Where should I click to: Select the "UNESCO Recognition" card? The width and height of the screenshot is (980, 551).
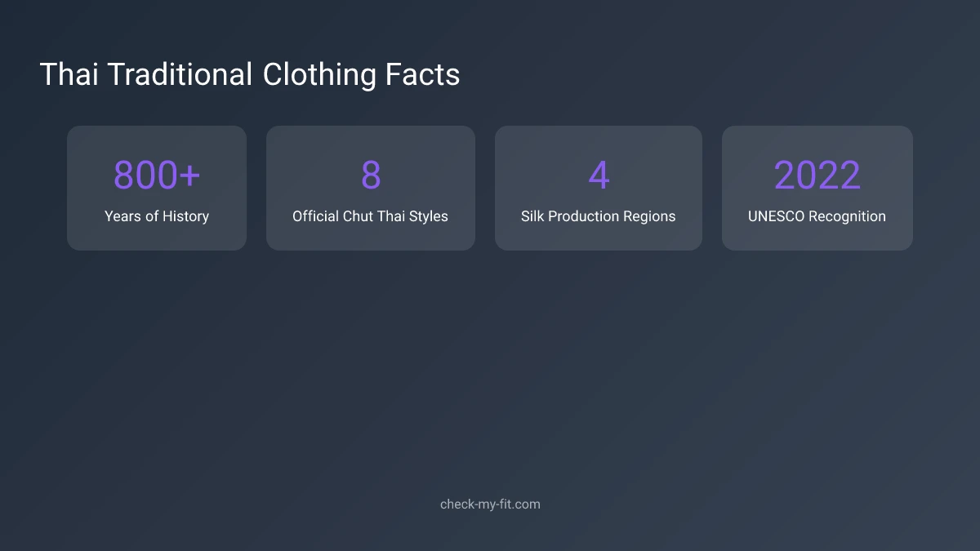817,188
